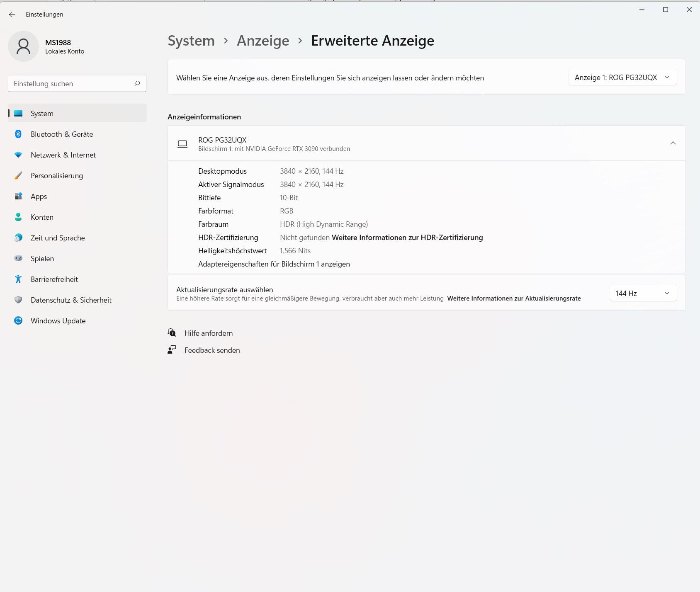700x592 pixels.
Task: Click the Spielen gamepad icon
Action: tap(18, 258)
